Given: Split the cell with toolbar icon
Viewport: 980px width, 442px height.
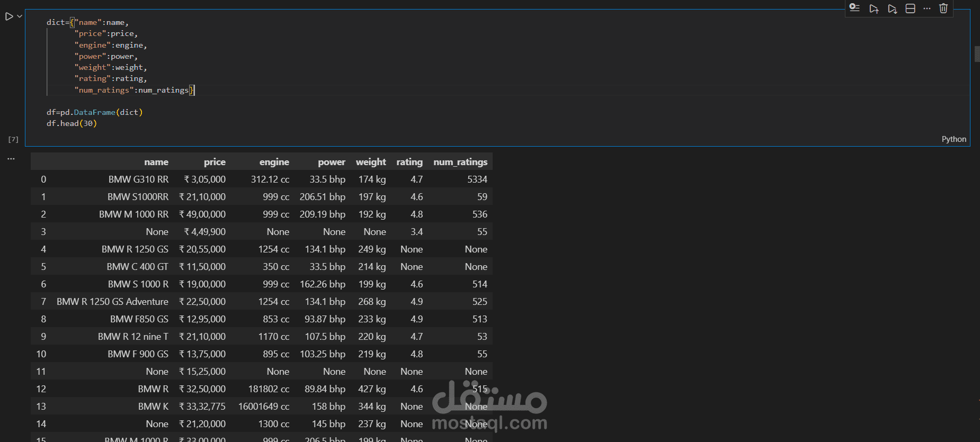Looking at the screenshot, I should 910,8.
